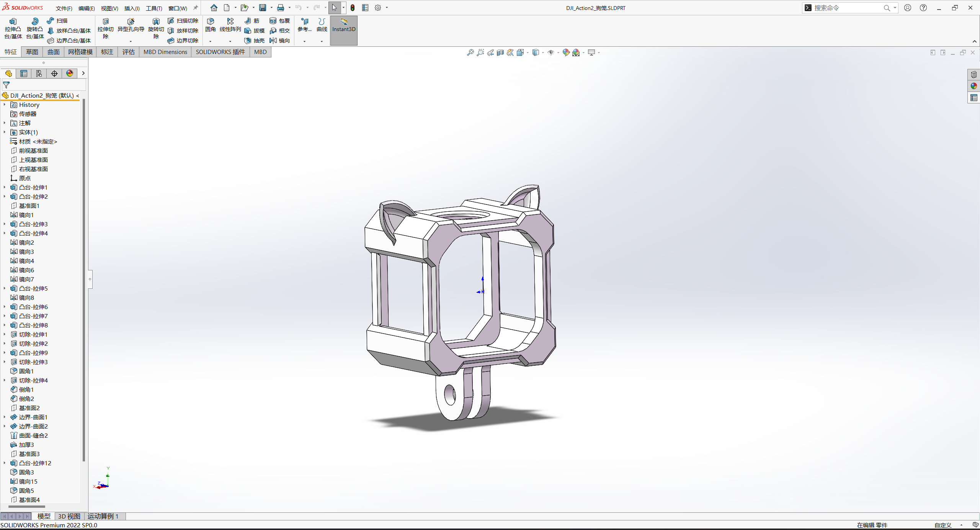Open Reference Geometry (参考...) tool
The image size is (980, 530).
coord(305,25)
